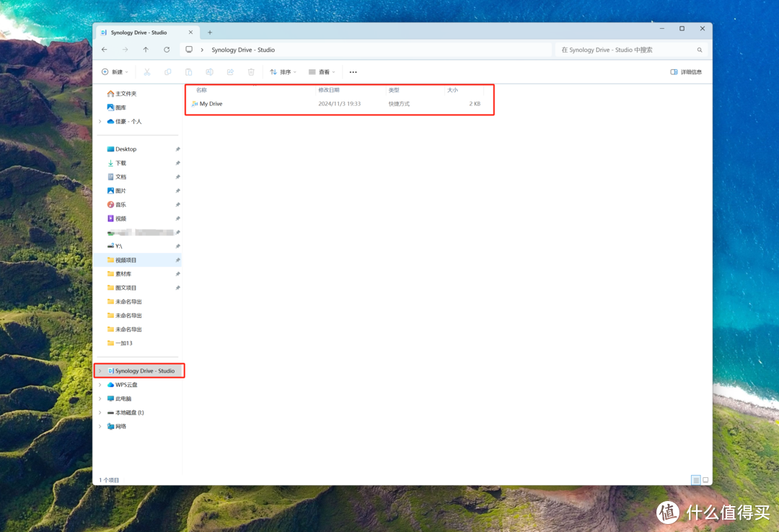
Task: Open the My Drive shortcut
Action: pyautogui.click(x=211, y=104)
